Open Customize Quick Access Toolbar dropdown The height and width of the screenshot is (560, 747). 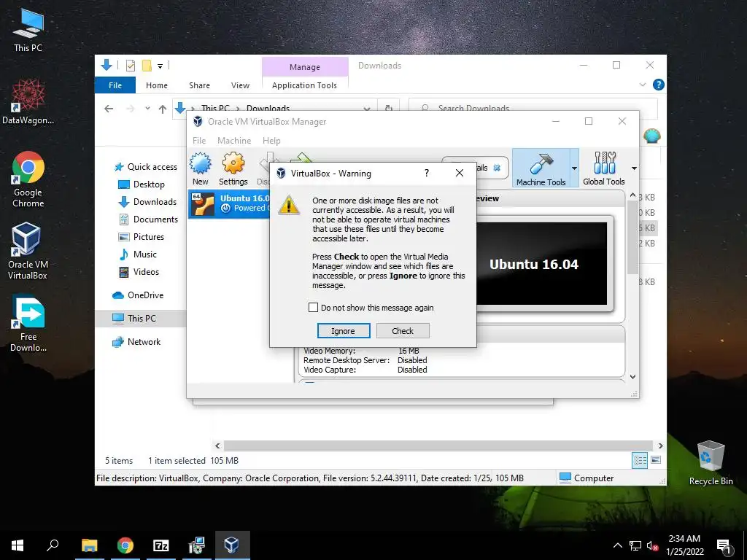click(160, 66)
